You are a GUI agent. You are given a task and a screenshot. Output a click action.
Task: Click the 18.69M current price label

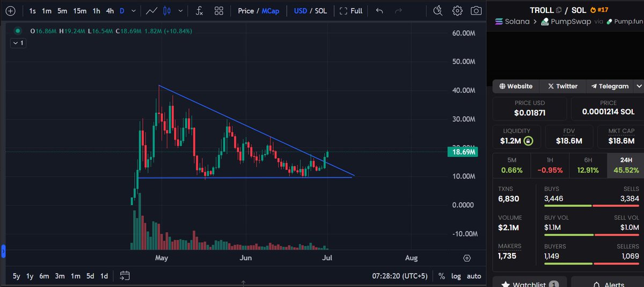tap(462, 152)
